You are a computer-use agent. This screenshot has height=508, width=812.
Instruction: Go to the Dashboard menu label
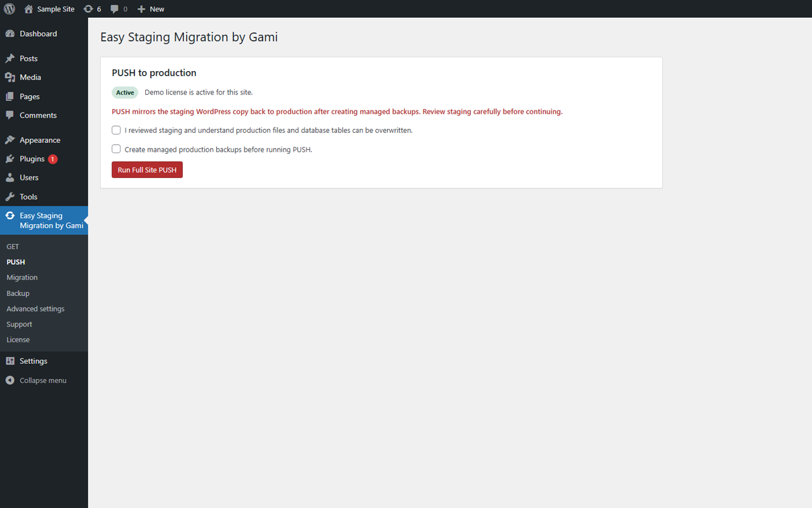pos(38,34)
